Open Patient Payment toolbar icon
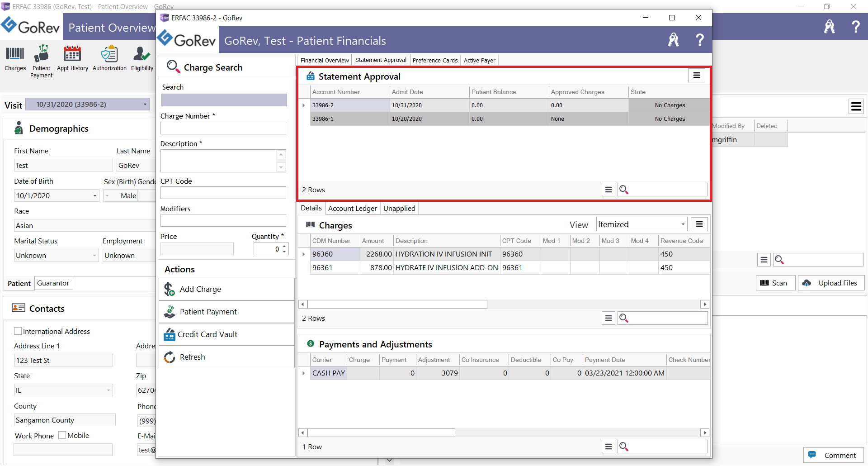Screen dimensions: 868x466 pyautogui.click(x=41, y=62)
